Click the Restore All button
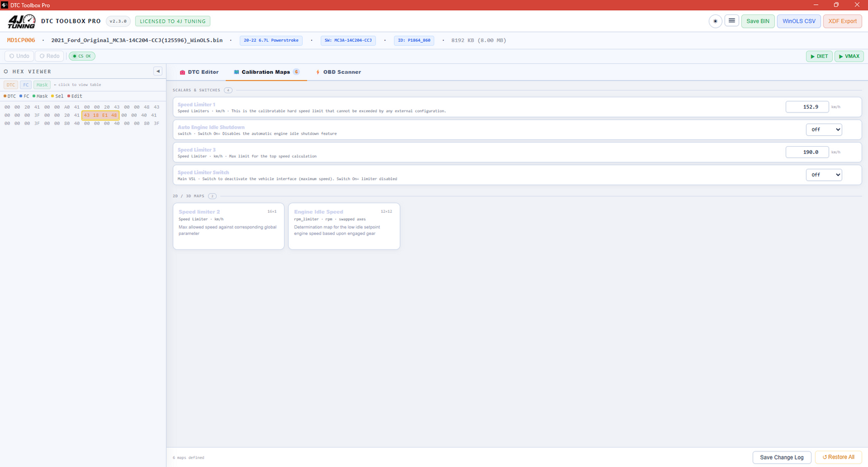 [x=839, y=457]
